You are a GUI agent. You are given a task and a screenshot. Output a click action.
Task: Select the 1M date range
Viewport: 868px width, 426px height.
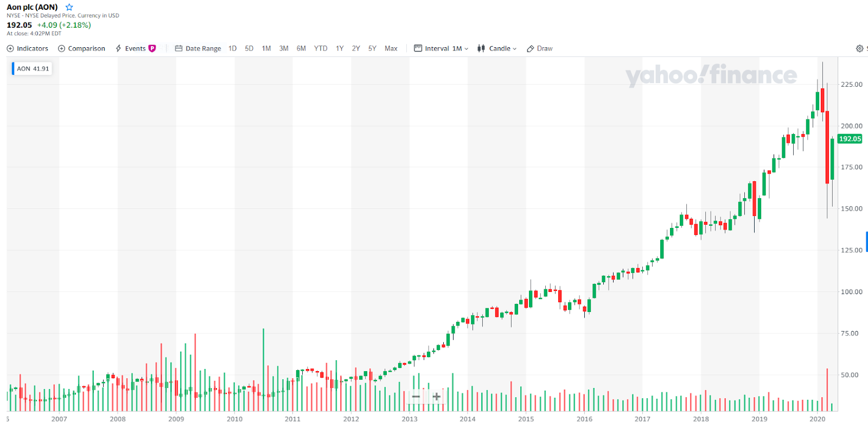click(x=266, y=48)
